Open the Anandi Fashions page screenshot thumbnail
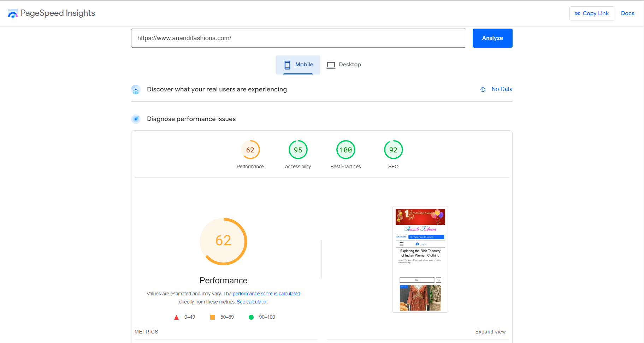The width and height of the screenshot is (644, 343). tap(420, 259)
